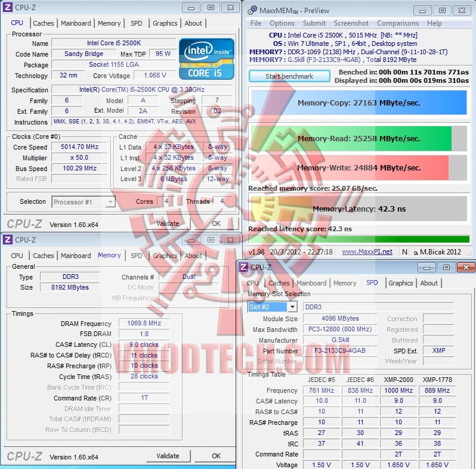This screenshot has height=469, width=476.
Task: Click the SPD Ext. value XMP
Action: click(x=438, y=350)
